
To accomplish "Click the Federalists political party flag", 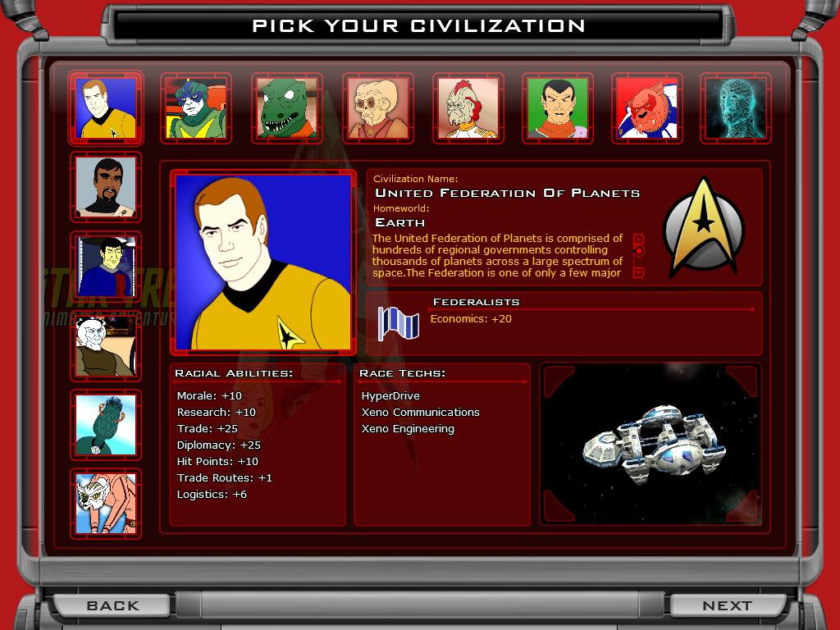I will coord(398,323).
